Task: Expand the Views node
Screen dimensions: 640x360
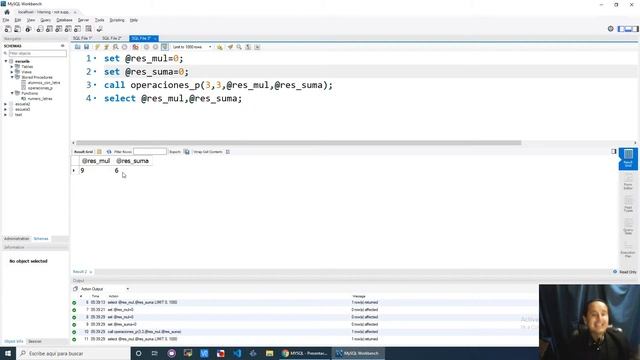Action: (x=12, y=72)
